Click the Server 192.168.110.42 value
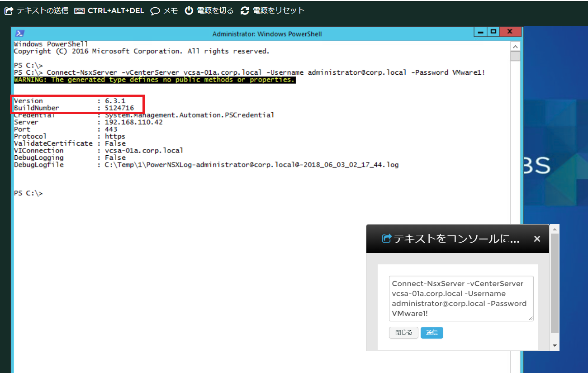This screenshot has width=588, height=373. tap(133, 122)
